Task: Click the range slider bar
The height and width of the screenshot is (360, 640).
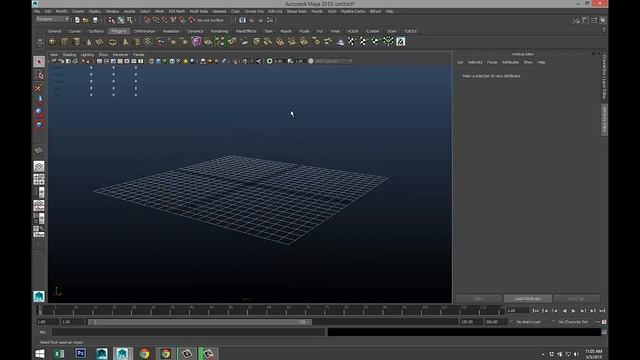Action: click(x=200, y=322)
